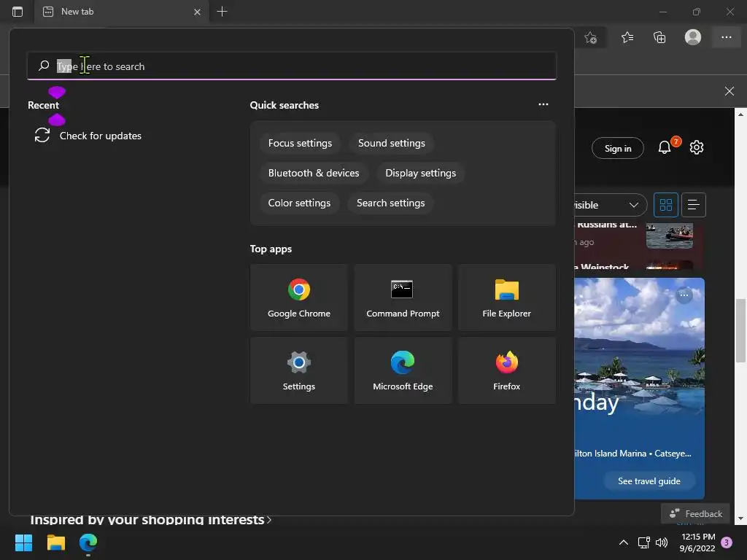The width and height of the screenshot is (747, 560).
Task: Open Focus settings quick search
Action: (x=300, y=144)
